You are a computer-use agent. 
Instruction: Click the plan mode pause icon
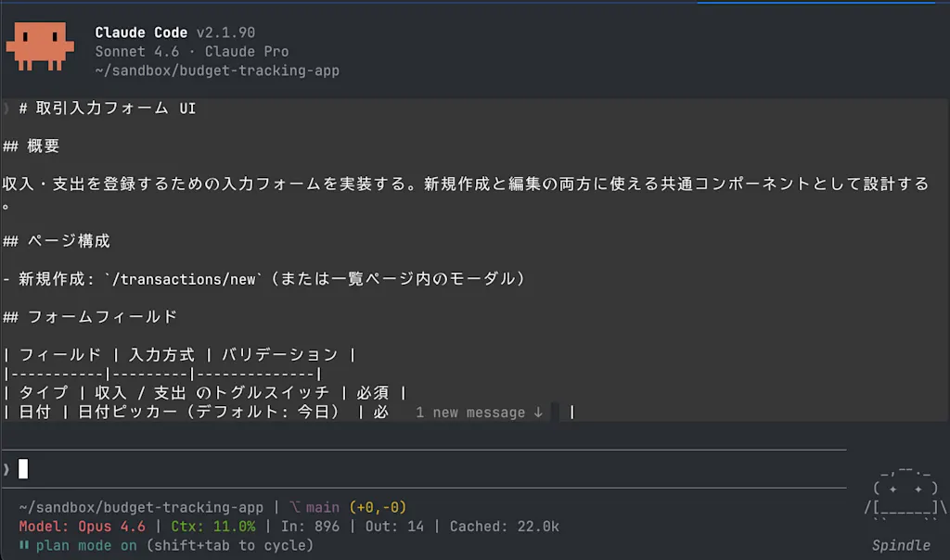[x=23, y=545]
